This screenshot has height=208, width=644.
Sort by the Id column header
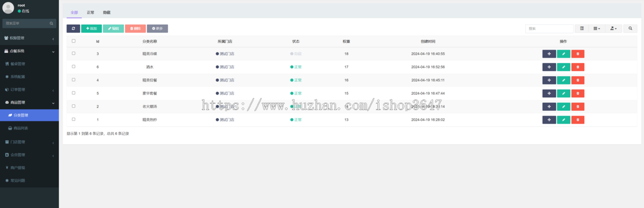98,41
